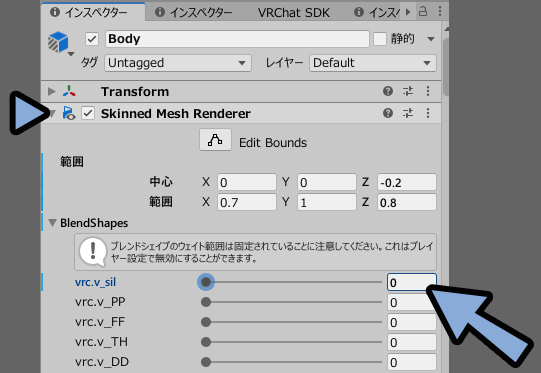Click the vrc.v_sil value field
541x373 pixels.
click(x=412, y=283)
